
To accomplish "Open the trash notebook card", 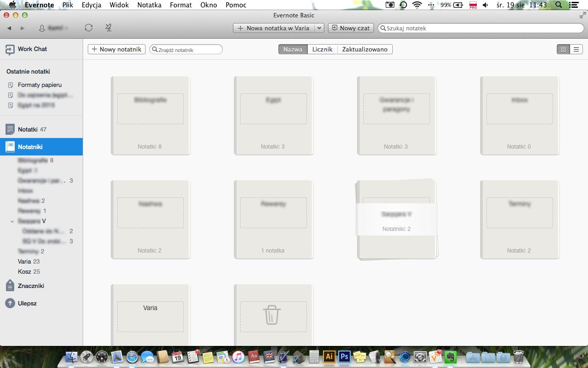I will click(x=273, y=315).
